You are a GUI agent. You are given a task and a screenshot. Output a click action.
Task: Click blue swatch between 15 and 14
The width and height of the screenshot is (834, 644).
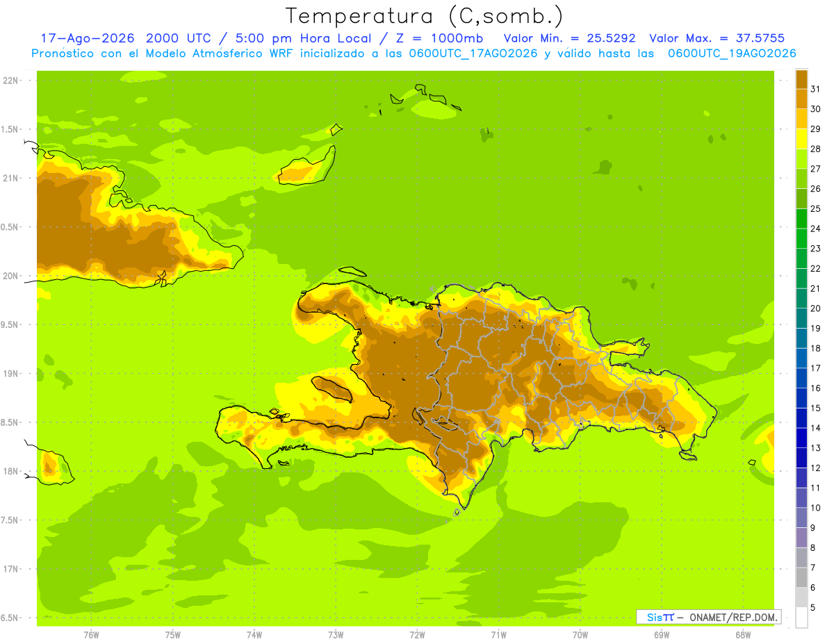[801, 418]
